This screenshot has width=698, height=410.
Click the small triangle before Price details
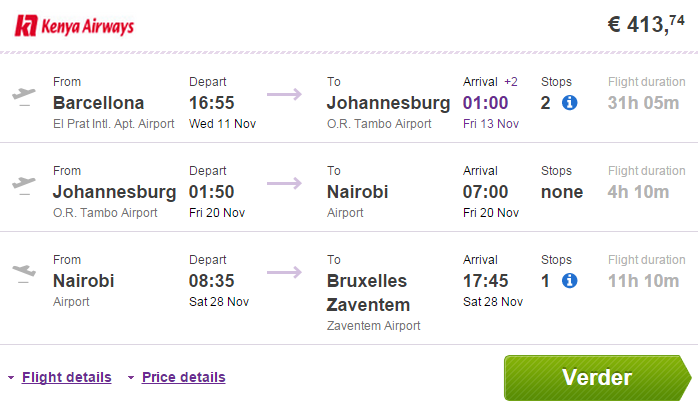pyautogui.click(x=131, y=378)
